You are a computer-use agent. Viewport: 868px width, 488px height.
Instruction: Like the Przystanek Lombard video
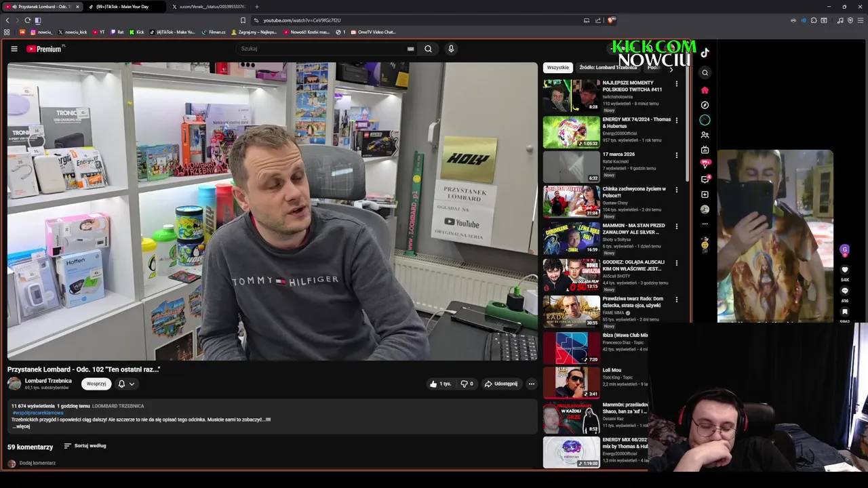440,384
